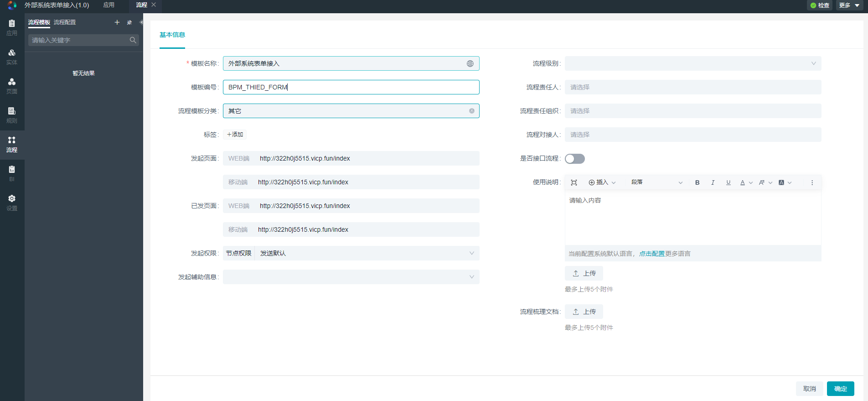Click the globe icon in 模板名称 field
This screenshot has width=868, height=401.
click(x=470, y=64)
